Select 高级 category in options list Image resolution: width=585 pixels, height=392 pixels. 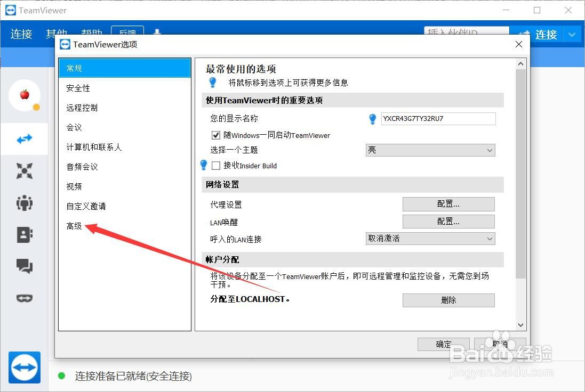point(125,226)
